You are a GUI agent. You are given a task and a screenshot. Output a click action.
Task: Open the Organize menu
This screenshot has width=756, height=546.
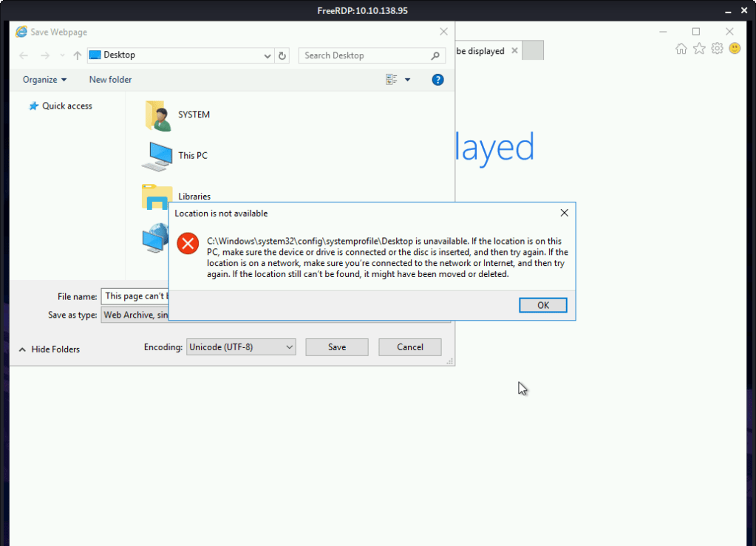pyautogui.click(x=44, y=80)
